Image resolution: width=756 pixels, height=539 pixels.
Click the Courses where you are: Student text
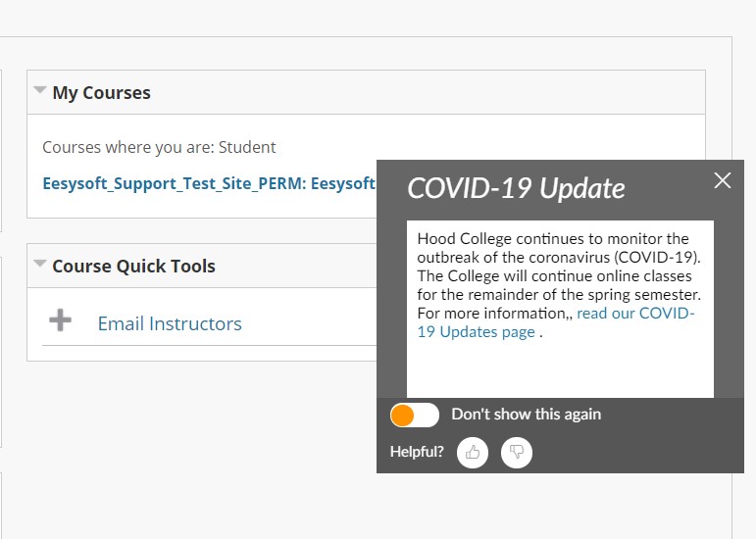coord(159,147)
